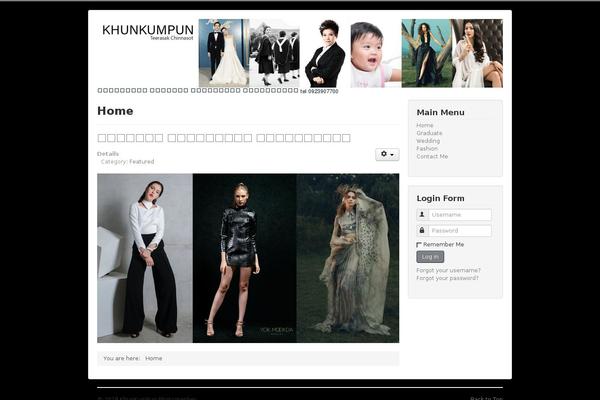The width and height of the screenshot is (600, 400).
Task: Click the Log in button
Action: click(x=430, y=257)
